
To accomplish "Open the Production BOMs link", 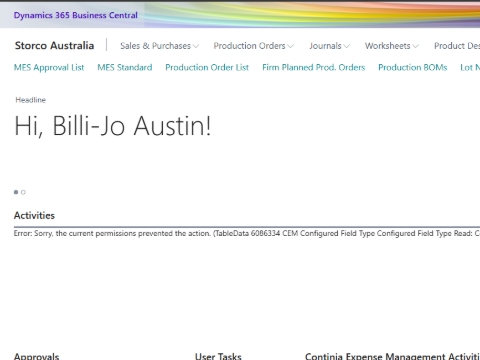I will (413, 67).
